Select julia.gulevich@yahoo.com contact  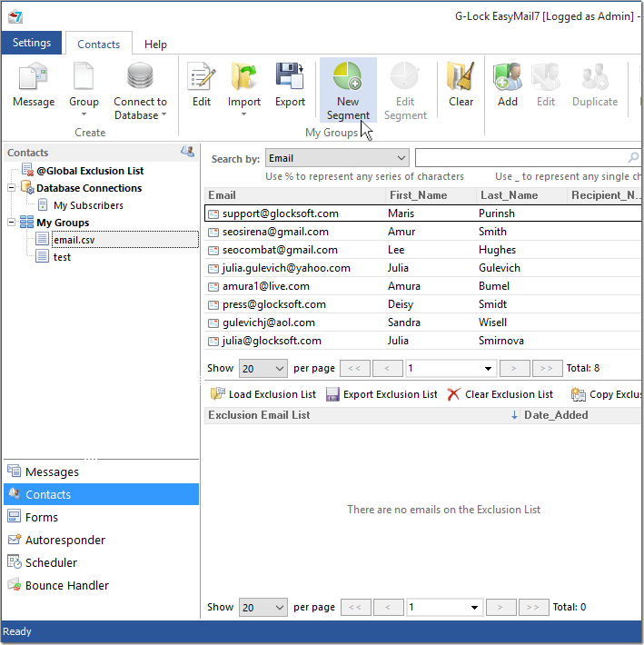pos(422,268)
